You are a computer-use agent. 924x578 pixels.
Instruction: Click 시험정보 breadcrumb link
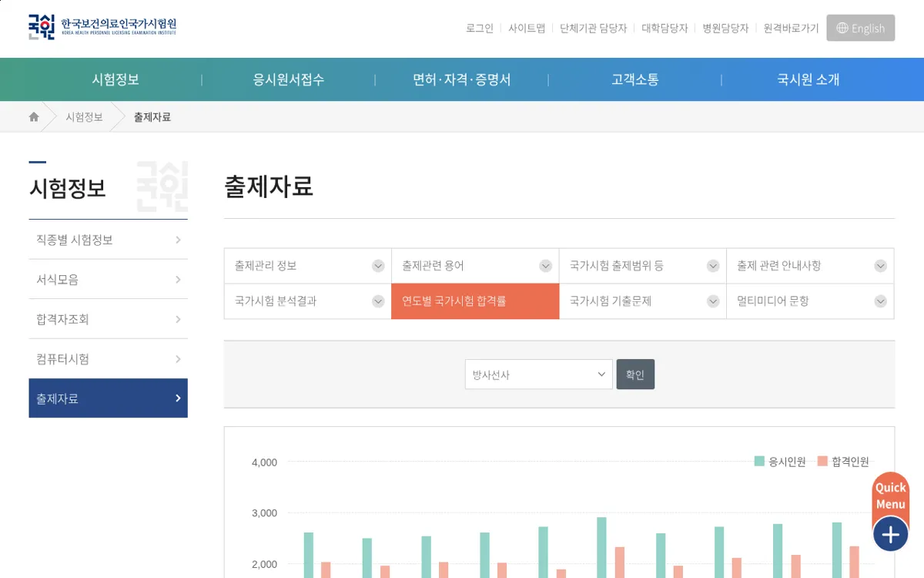click(84, 117)
